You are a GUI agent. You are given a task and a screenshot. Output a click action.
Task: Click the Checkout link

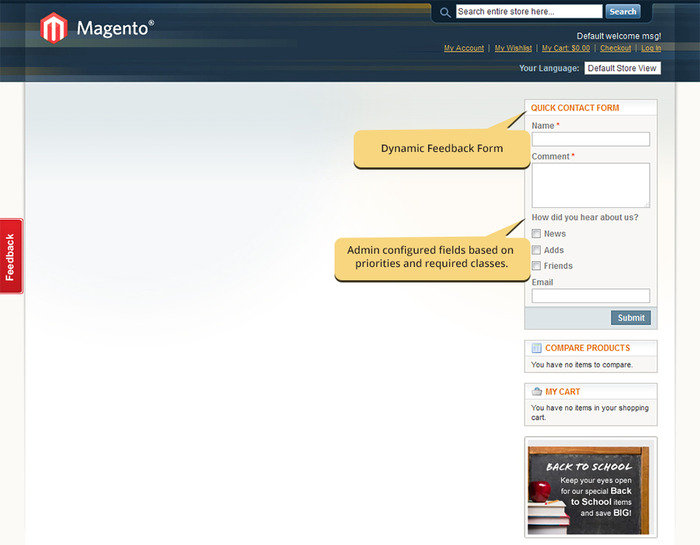[616, 48]
